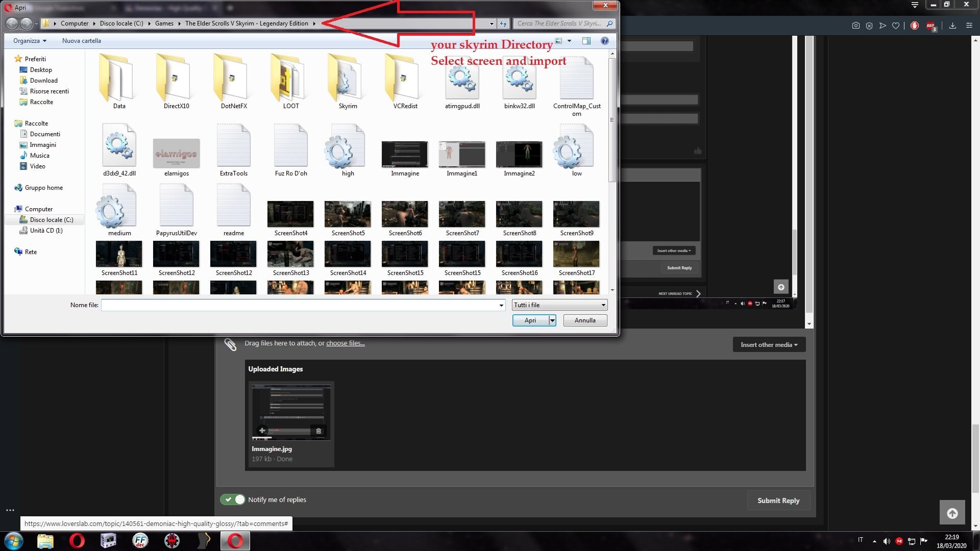
Task: Open the Organizza dropdown menu
Action: click(30, 41)
